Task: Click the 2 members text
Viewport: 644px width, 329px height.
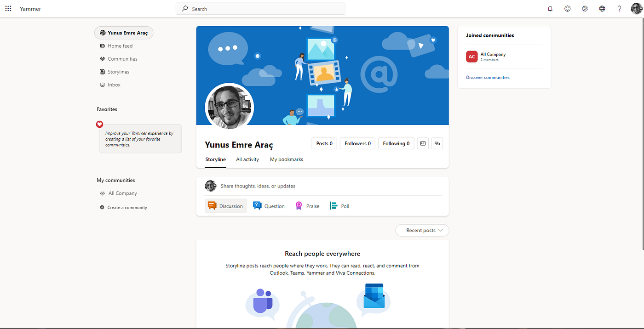Action: pyautogui.click(x=489, y=60)
